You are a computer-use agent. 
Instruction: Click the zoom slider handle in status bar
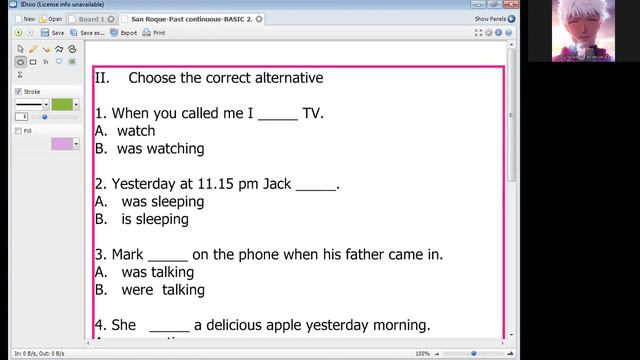coord(473,353)
